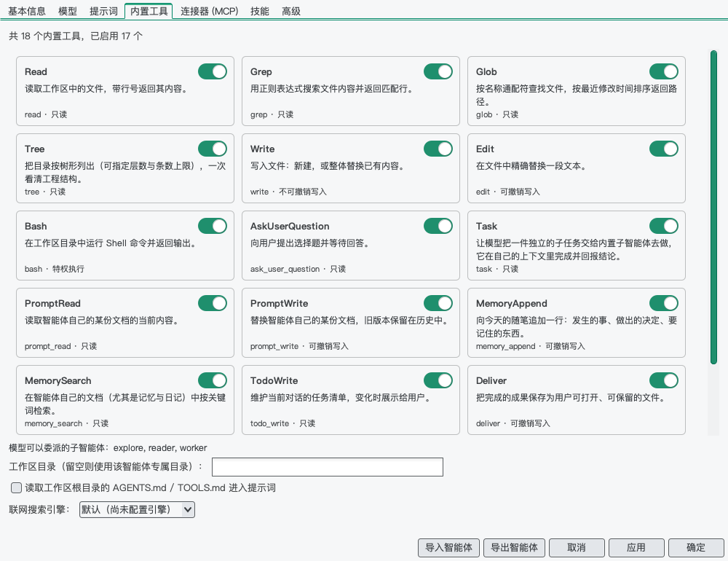
Task: Toggle the AskUserQuestion switch
Action: pyautogui.click(x=438, y=226)
